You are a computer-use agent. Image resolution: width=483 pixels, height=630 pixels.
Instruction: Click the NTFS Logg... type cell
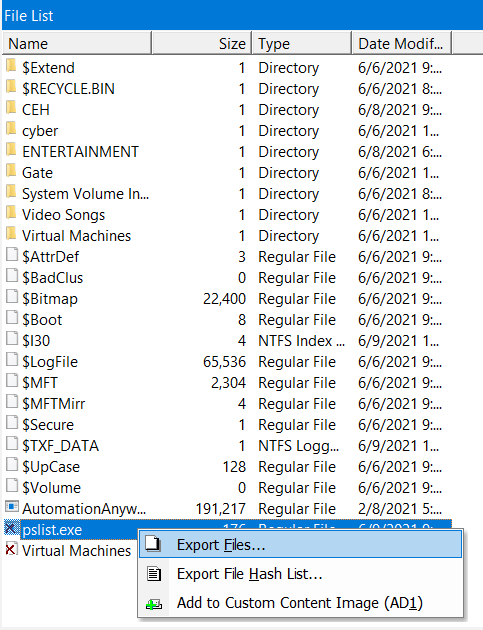click(x=299, y=446)
